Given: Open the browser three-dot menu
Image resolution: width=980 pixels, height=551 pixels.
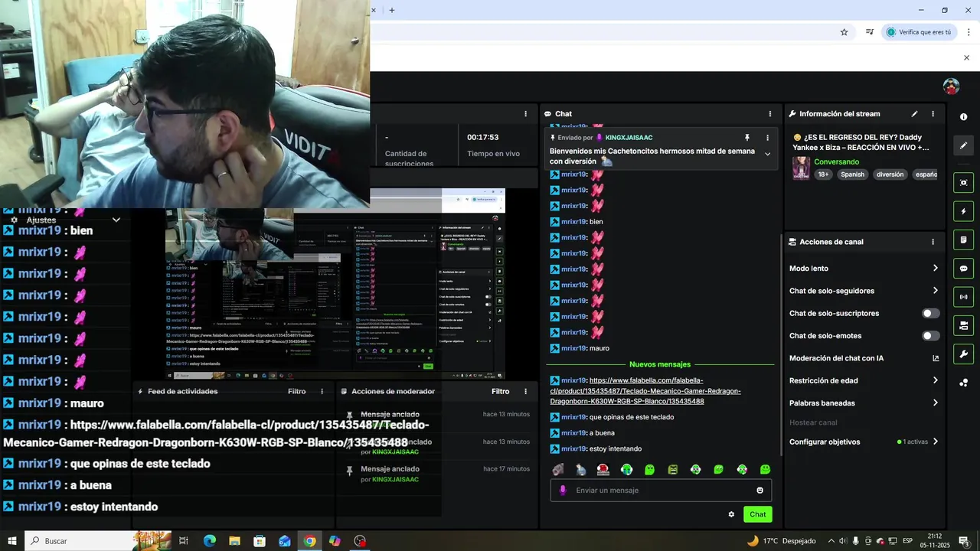Looking at the screenshot, I should (969, 32).
